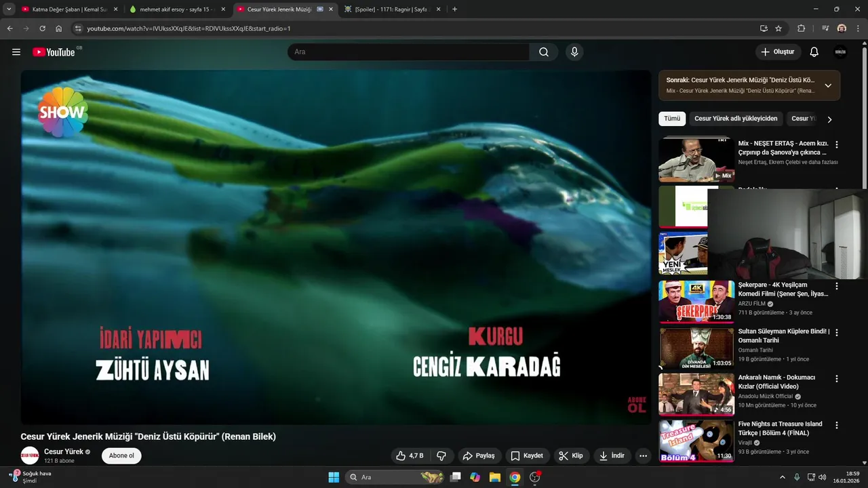This screenshot has width=868, height=488.
Task: Open Chrome media controls icon
Action: pos(825,28)
